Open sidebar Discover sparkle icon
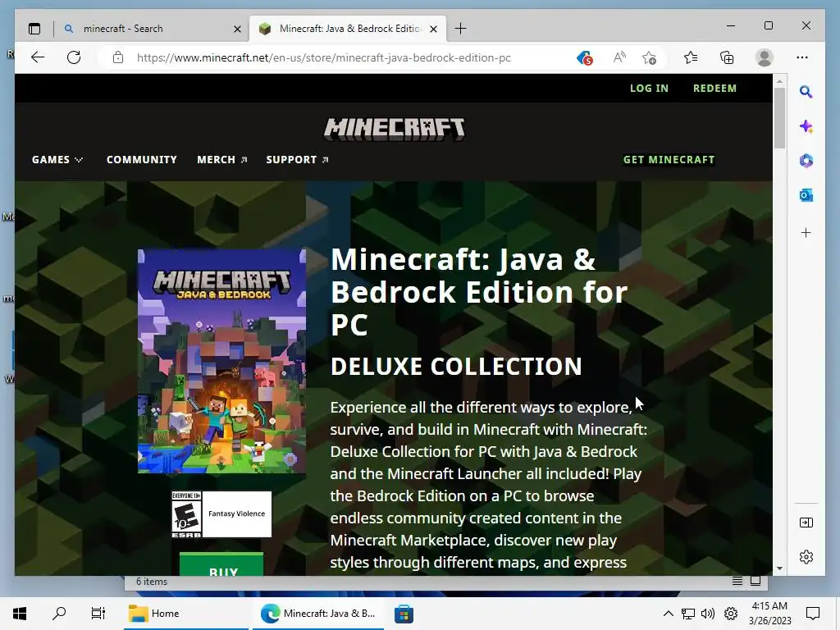The height and width of the screenshot is (630, 840). [x=806, y=126]
